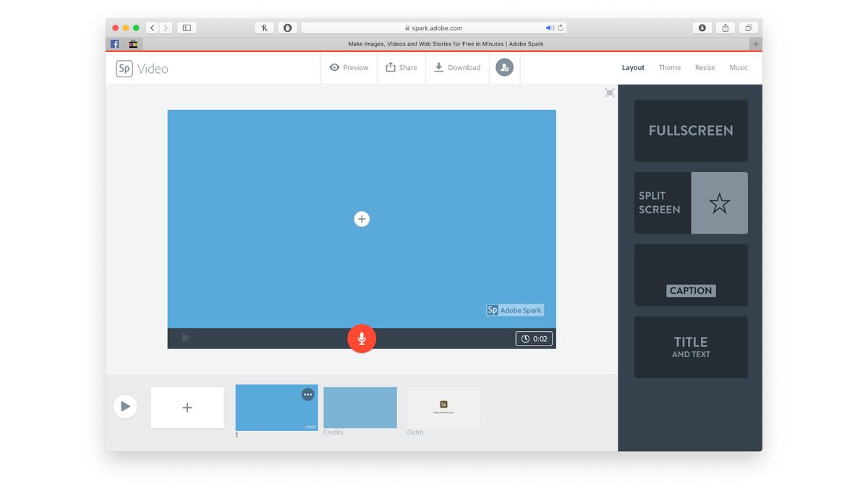Select the Adobe Spark page tab title

click(446, 44)
